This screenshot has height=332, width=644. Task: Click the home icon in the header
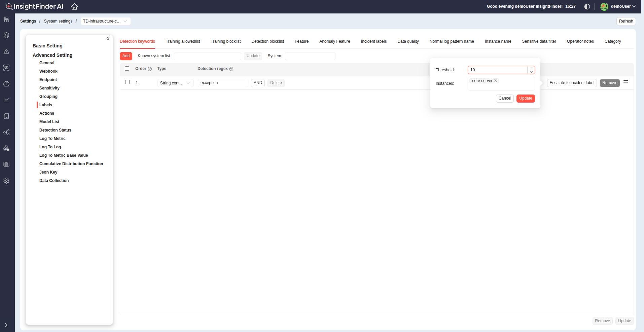point(74,6)
